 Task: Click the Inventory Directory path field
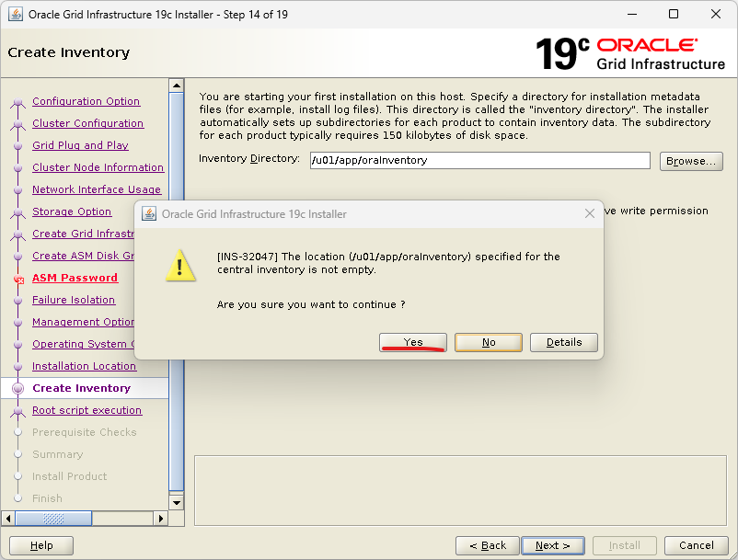click(x=480, y=160)
